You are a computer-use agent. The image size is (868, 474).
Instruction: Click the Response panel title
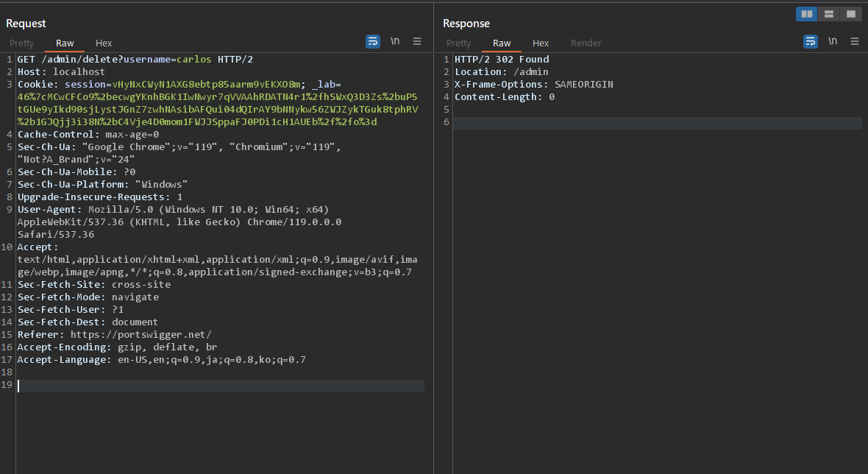pyautogui.click(x=466, y=24)
